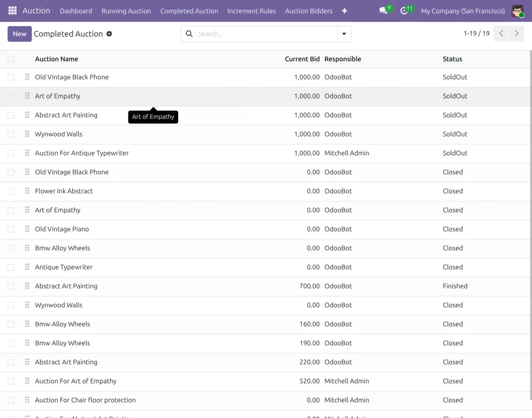Image resolution: width=532 pixels, height=418 pixels.
Task: Open the conversations chat icon
Action: tap(383, 11)
